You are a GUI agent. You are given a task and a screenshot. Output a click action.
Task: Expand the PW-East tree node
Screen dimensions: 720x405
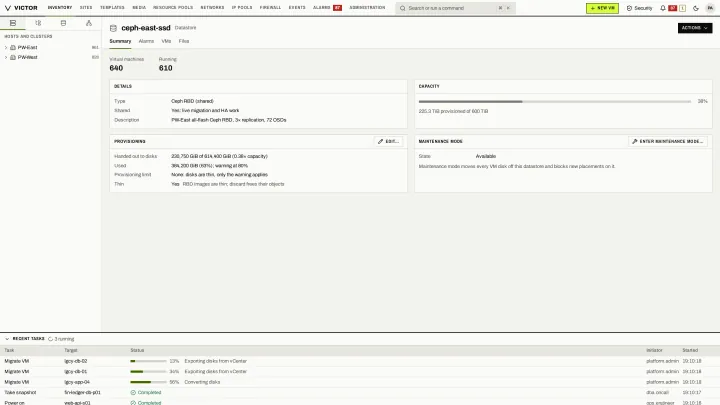click(6, 47)
